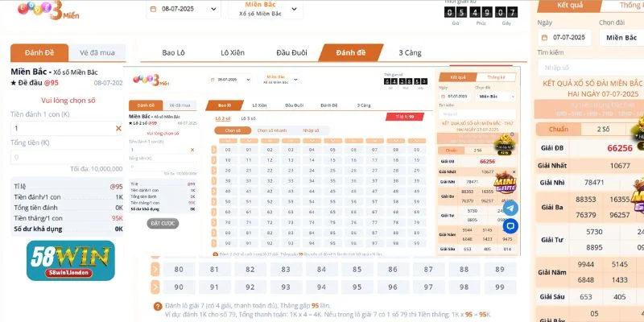Switch to the Vé đã mua tab on main page
This screenshot has height=322, width=644.
[x=97, y=52]
